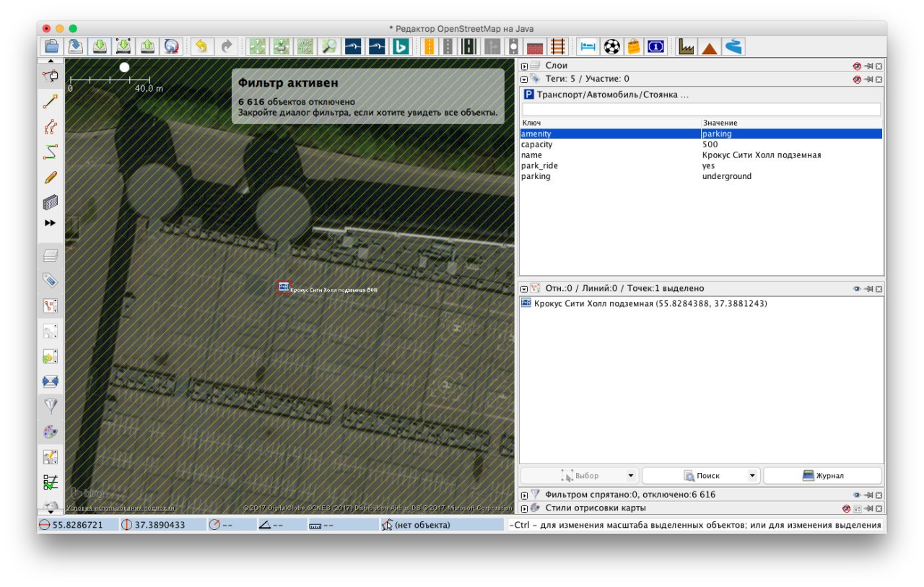Expand the Фильтром спрятано panel

525,495
